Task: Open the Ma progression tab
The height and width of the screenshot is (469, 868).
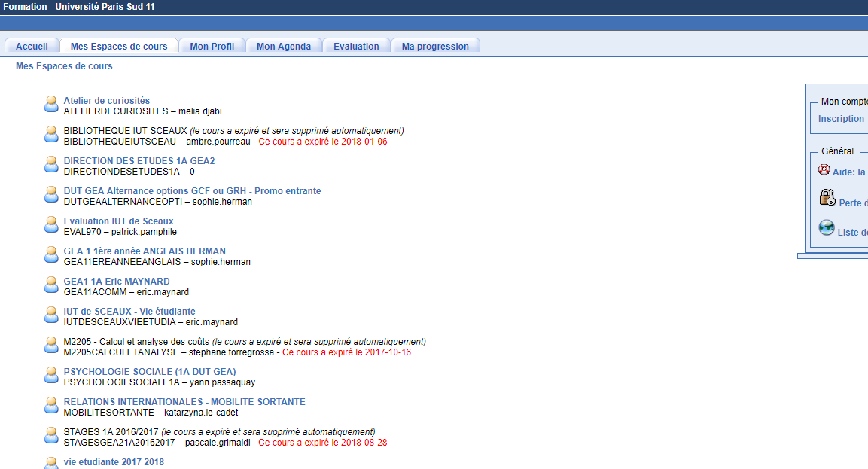Action: [435, 47]
